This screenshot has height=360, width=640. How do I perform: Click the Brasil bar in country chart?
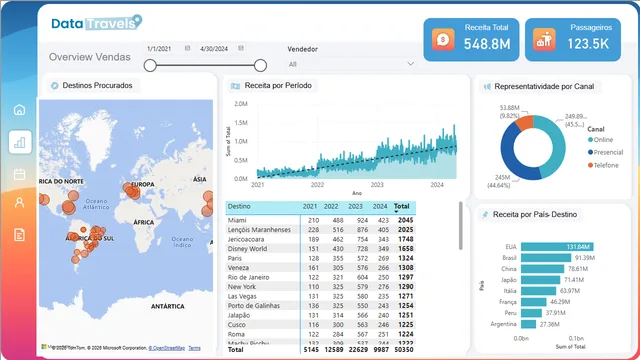click(546, 258)
